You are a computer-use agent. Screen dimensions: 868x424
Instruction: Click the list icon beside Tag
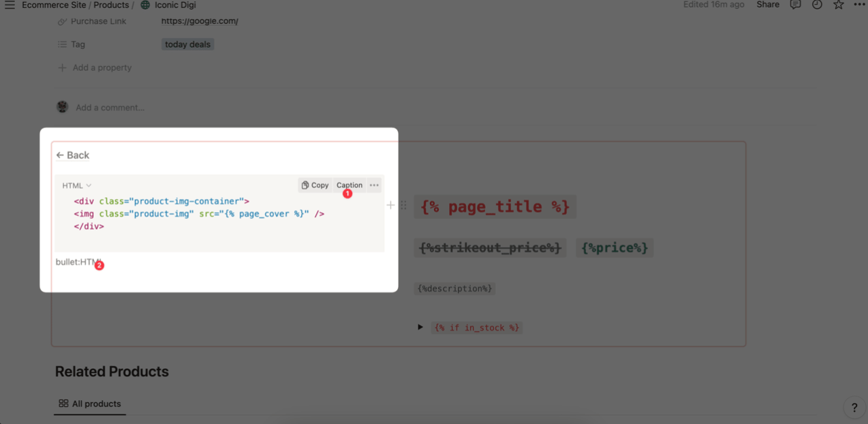(62, 44)
